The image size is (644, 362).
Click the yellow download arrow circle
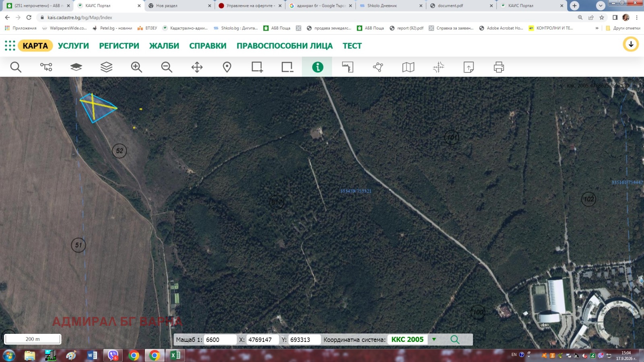631,44
